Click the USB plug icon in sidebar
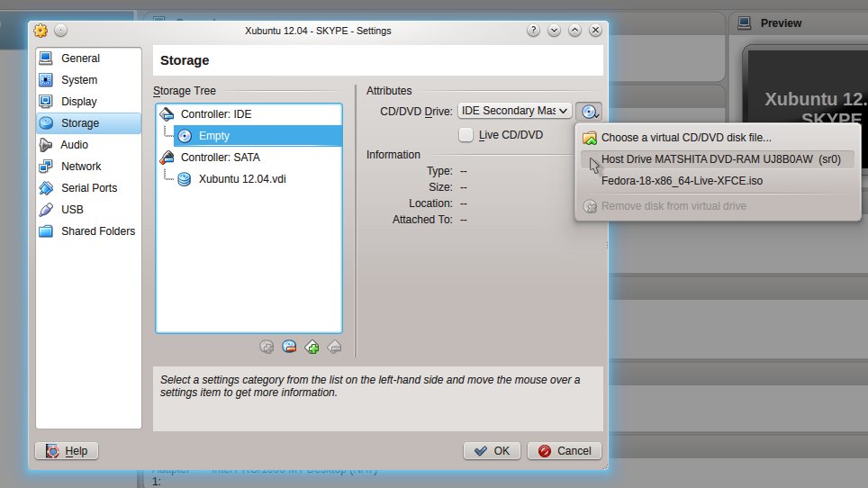 click(x=46, y=209)
